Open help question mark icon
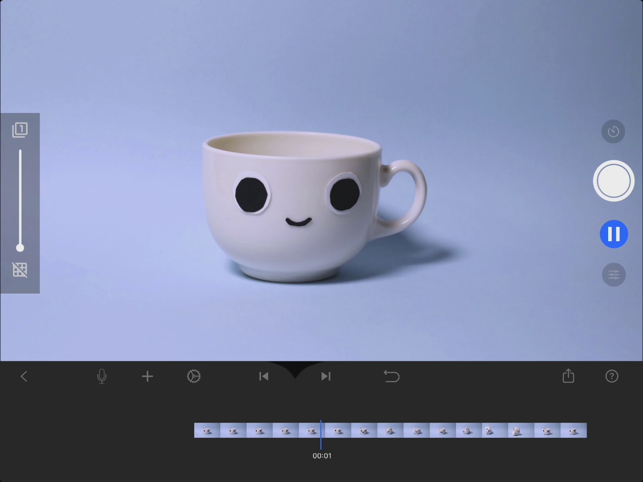 click(611, 376)
